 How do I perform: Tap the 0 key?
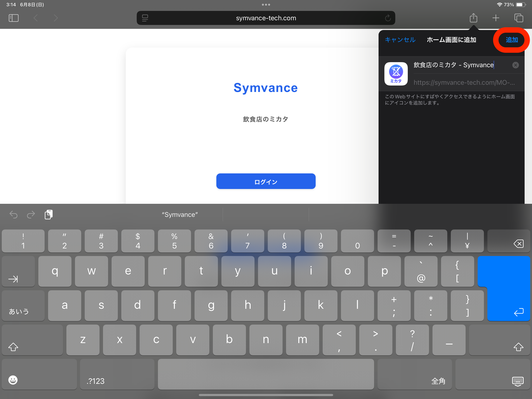coord(357,241)
